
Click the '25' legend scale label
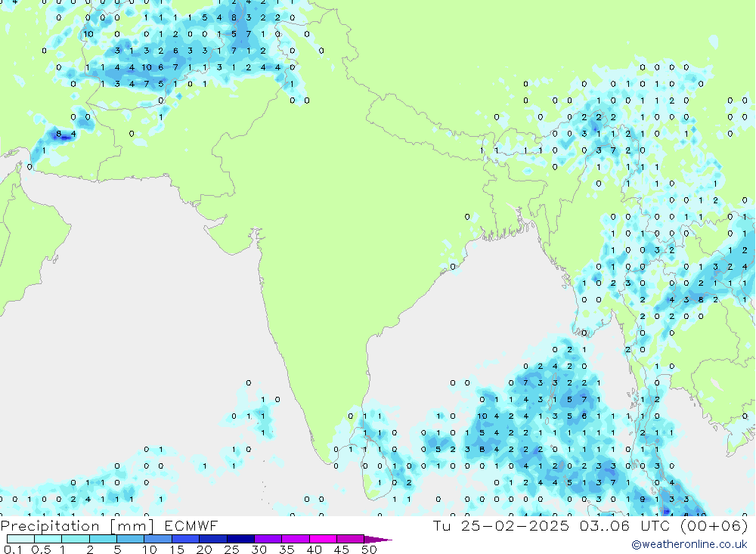click(x=232, y=549)
